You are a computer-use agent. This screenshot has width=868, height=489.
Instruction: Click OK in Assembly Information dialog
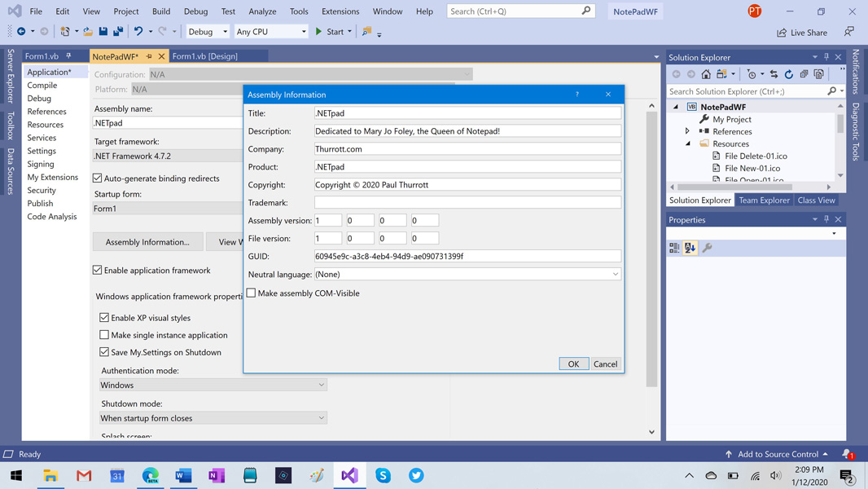tap(573, 364)
